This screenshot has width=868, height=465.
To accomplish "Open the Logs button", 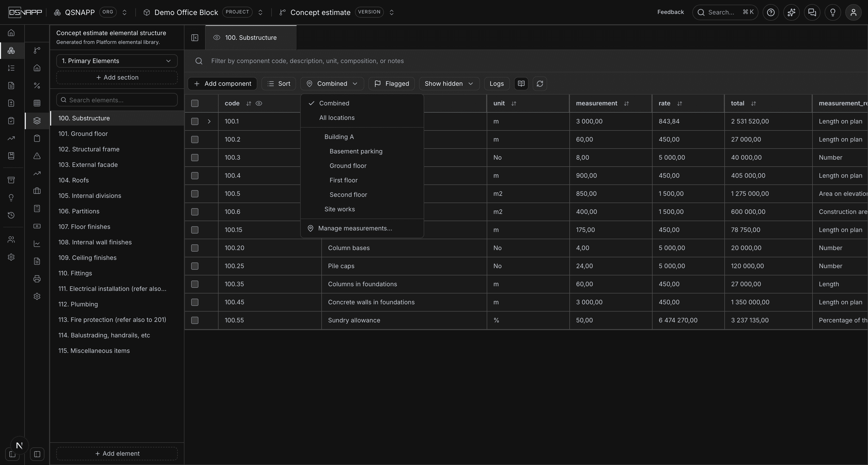I will click(497, 83).
